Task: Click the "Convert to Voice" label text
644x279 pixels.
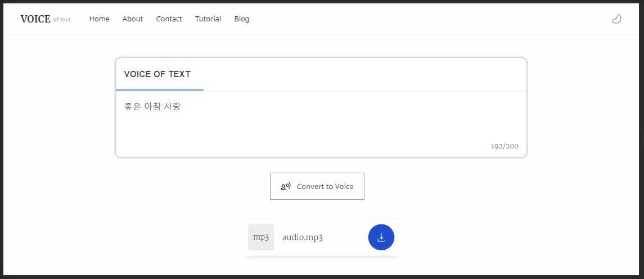Action: pos(325,186)
